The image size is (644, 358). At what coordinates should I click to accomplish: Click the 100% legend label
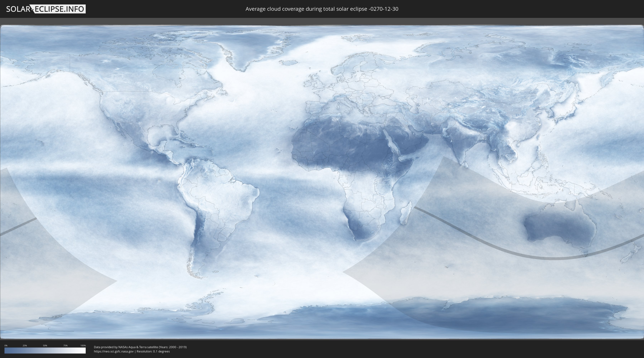83,345
